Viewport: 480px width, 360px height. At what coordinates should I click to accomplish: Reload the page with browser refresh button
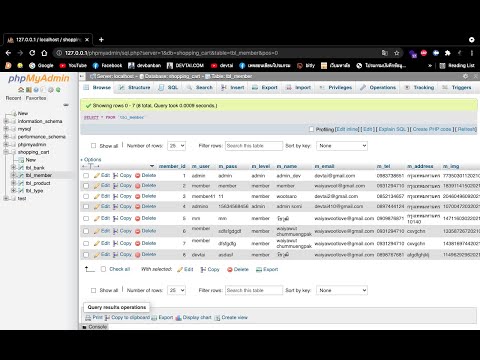coord(32,53)
